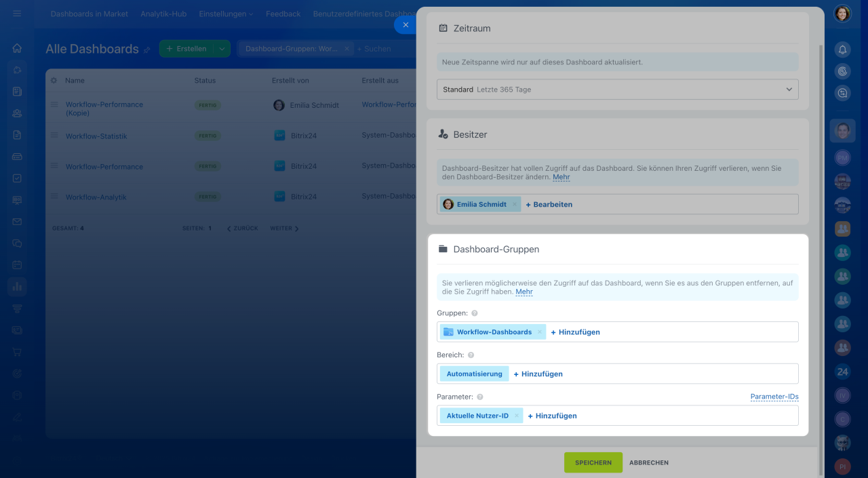The image size is (868, 478).
Task: Click the pin icon next to Alle Dashboards
Action: pos(146,50)
